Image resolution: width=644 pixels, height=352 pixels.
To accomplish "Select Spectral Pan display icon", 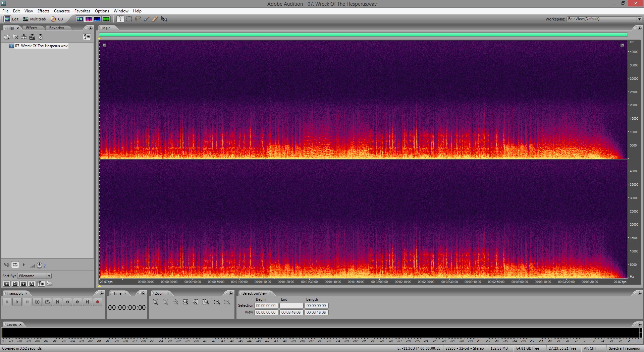I will (x=97, y=19).
